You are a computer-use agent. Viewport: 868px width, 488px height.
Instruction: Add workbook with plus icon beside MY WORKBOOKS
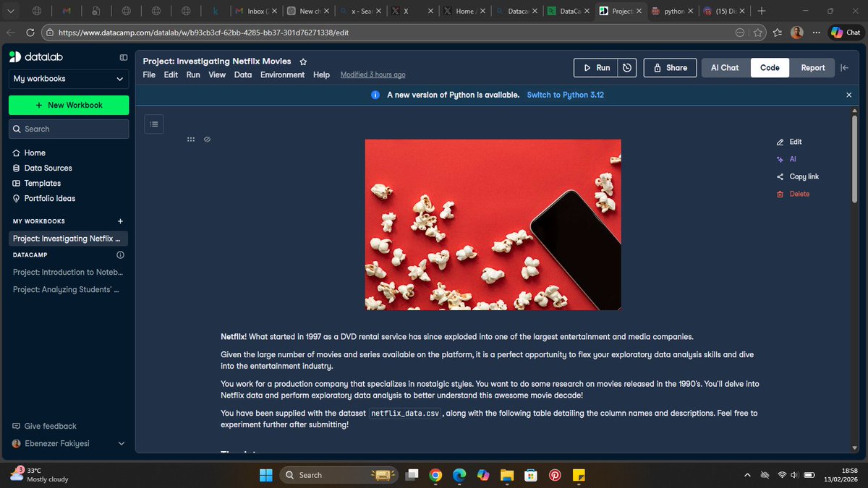pos(120,221)
